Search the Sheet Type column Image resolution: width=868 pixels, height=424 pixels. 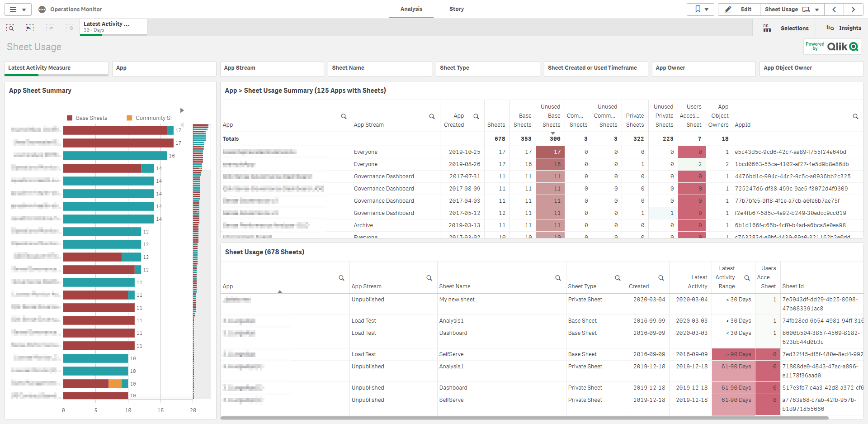pos(618,278)
